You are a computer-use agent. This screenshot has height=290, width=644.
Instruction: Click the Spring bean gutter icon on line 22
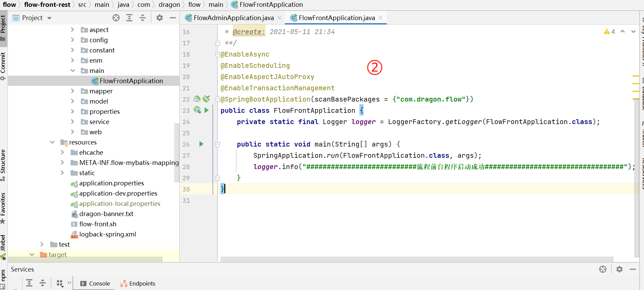(197, 99)
